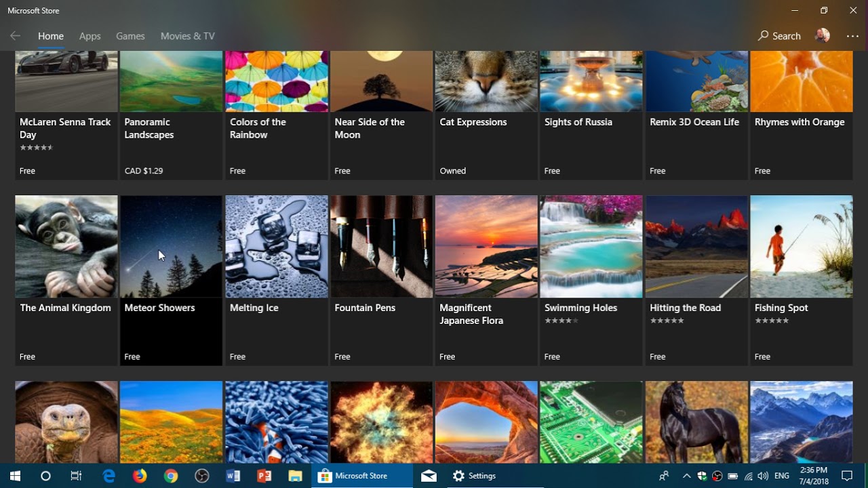Show hidden system tray icons
This screenshot has height=488, width=868.
[x=686, y=476]
